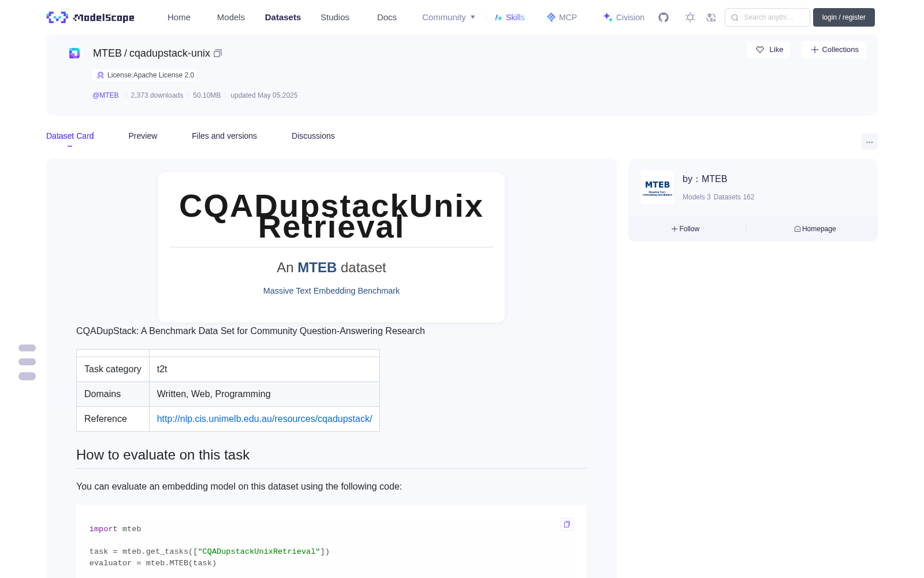This screenshot has width=924, height=578.
Task: Click the "Datasets 162" count
Action: coord(734,197)
